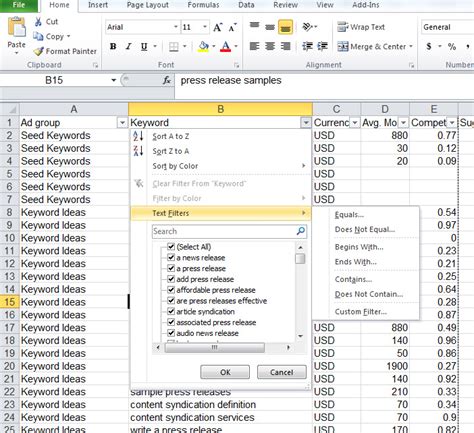Click the filter list horizontal scrollbar
Viewport: 474px width, 433px height.
(x=215, y=348)
